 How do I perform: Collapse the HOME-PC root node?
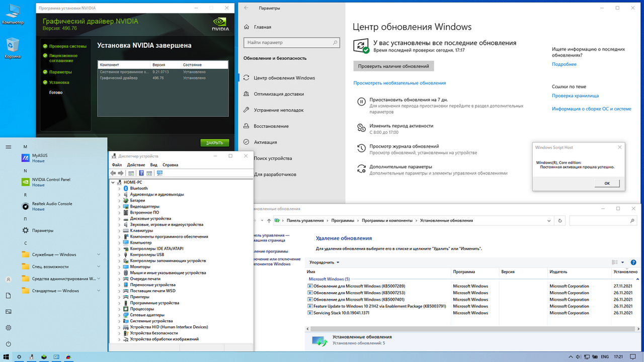pos(113,183)
